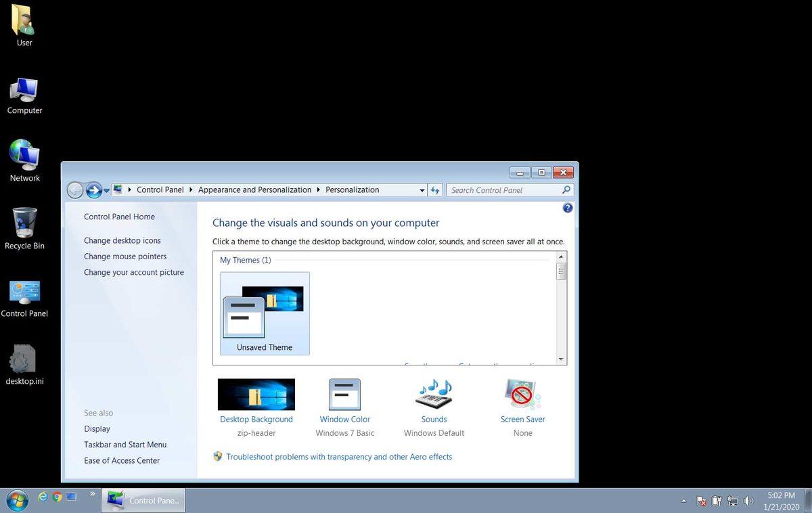
Task: Select the Desktop Background zip-header thumbnail
Action: 256,394
